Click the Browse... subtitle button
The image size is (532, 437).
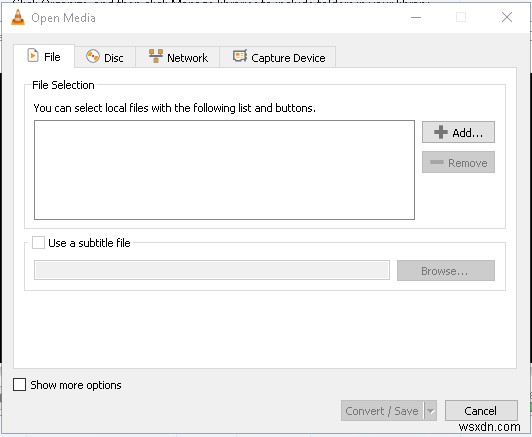click(x=445, y=270)
